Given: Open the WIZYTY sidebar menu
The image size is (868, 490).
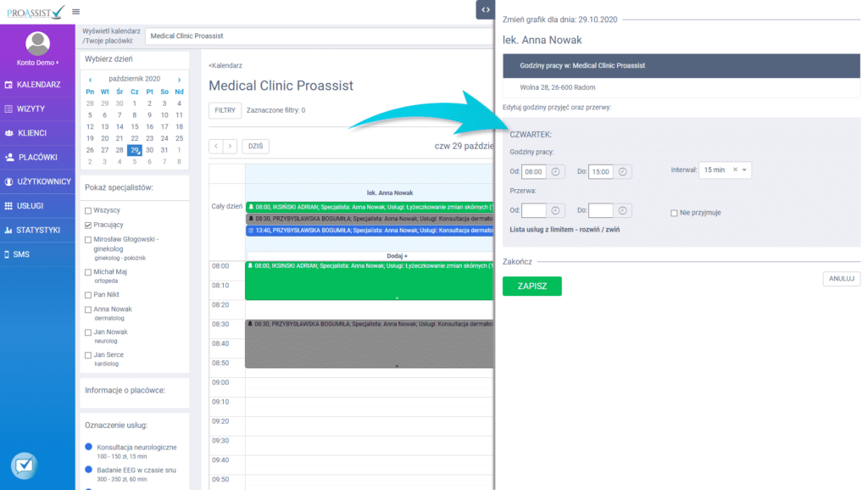Looking at the screenshot, I should (x=31, y=109).
